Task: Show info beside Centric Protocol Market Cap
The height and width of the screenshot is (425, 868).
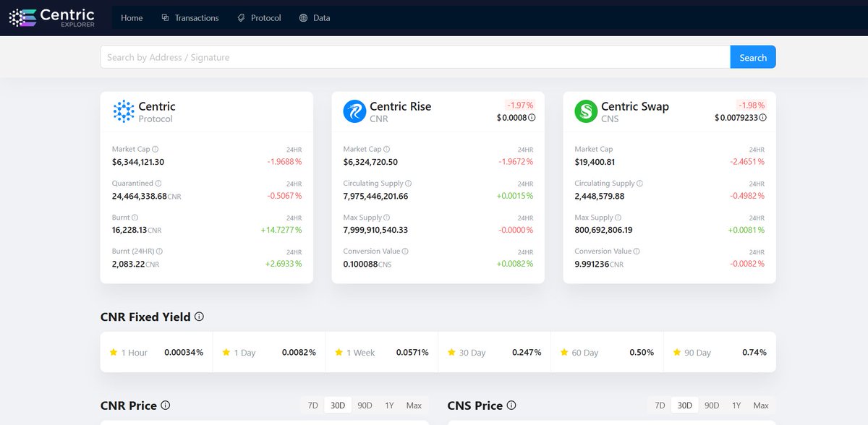Action: pos(156,150)
